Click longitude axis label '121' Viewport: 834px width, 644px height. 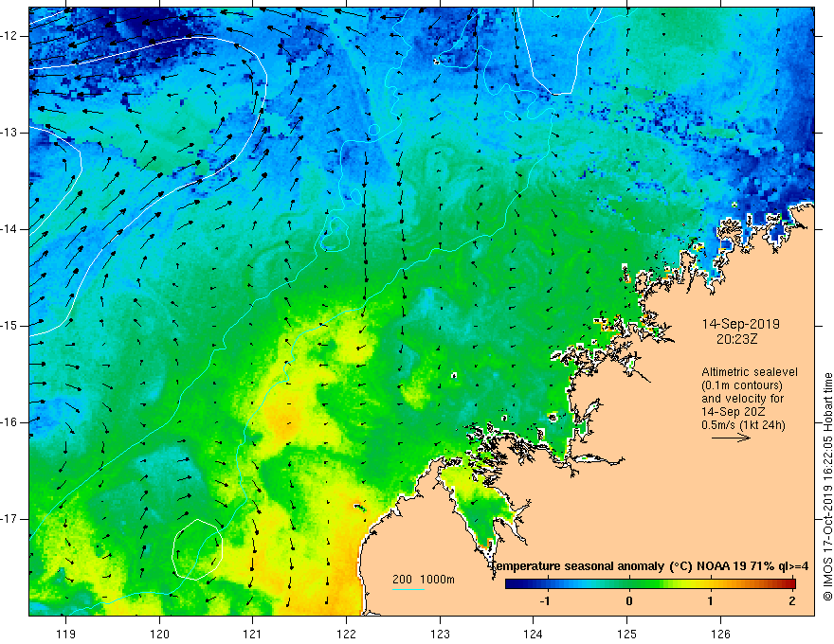point(253,634)
